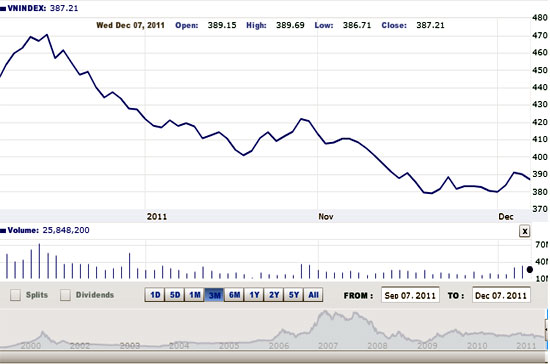
Task: Click the blue range slider handle at right edge of overview
Action: pos(547,330)
